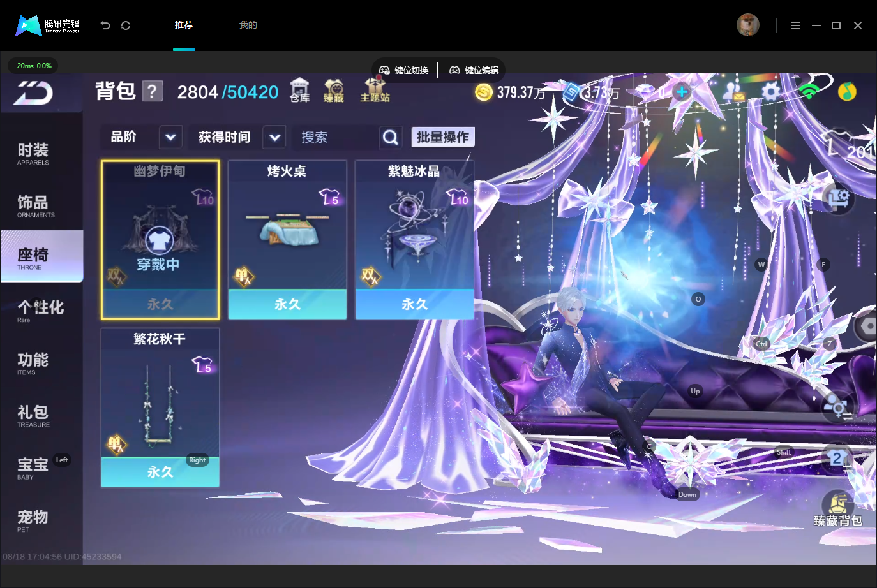Open the 臻藏 collection icon

tap(334, 91)
